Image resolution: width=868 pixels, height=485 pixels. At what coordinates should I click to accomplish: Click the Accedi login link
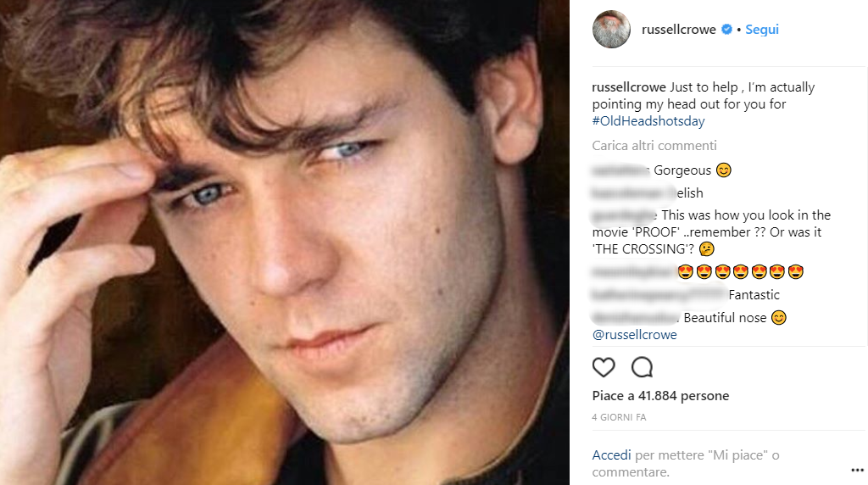tap(612, 455)
